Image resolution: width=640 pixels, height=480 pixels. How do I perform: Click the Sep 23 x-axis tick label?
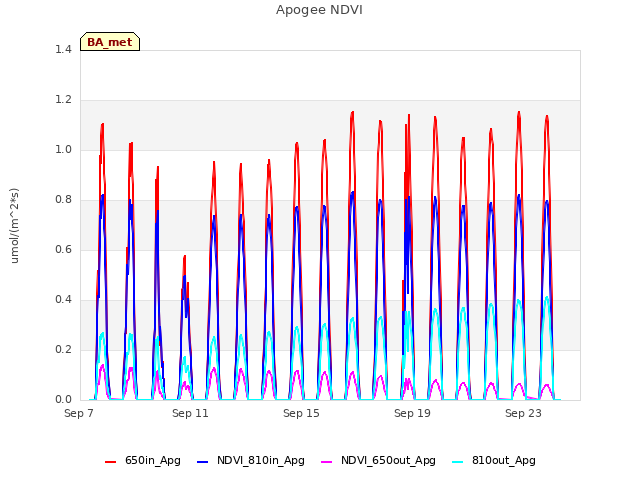coord(523,413)
